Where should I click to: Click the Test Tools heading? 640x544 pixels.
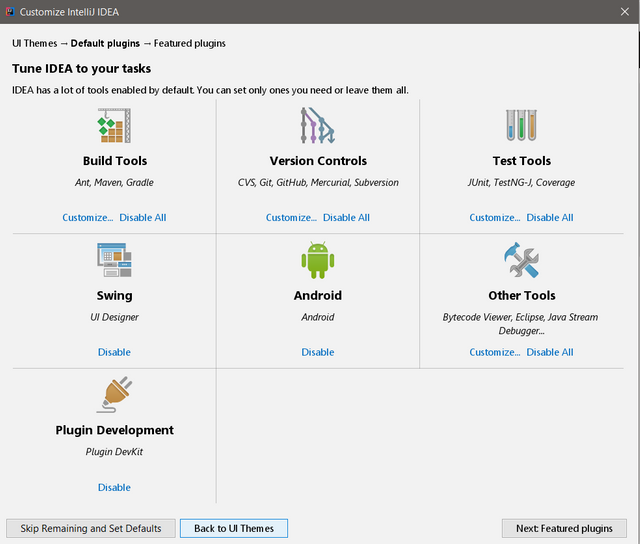coord(522,161)
